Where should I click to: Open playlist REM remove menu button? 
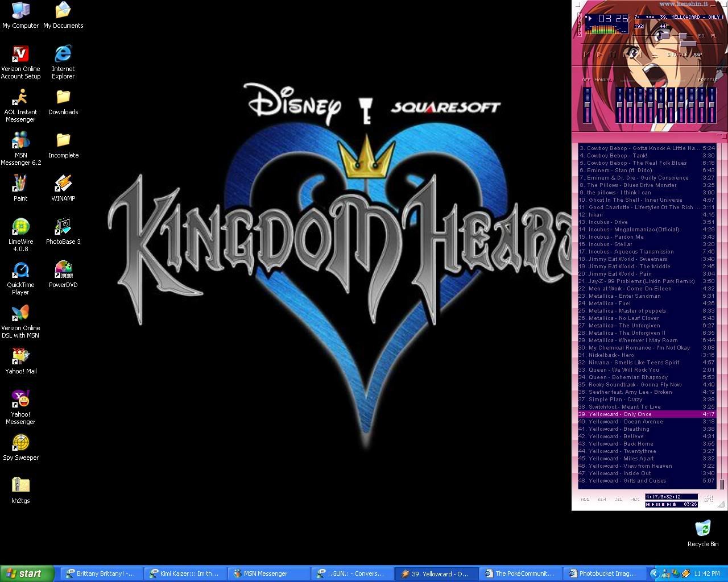click(602, 500)
